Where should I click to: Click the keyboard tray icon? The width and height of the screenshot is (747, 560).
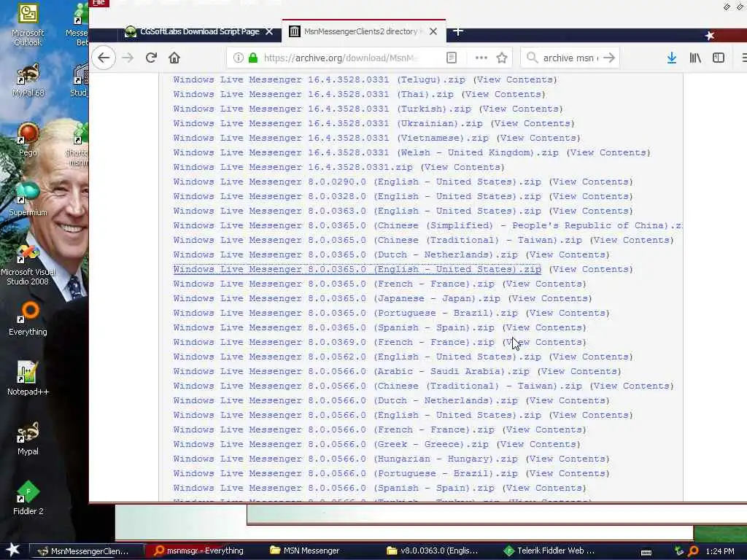click(x=646, y=553)
